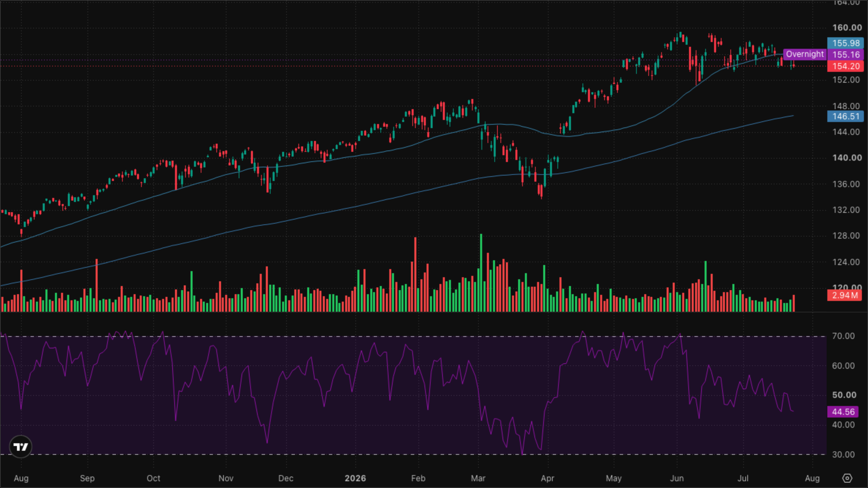Click the TradingView logo icon
The height and width of the screenshot is (488, 868).
coord(21,447)
